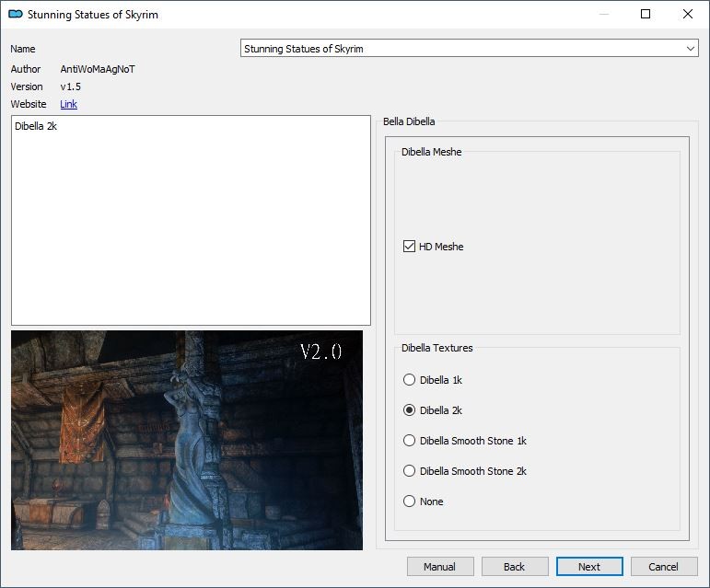
Task: Maximize the installer dialog window
Action: 646,15
